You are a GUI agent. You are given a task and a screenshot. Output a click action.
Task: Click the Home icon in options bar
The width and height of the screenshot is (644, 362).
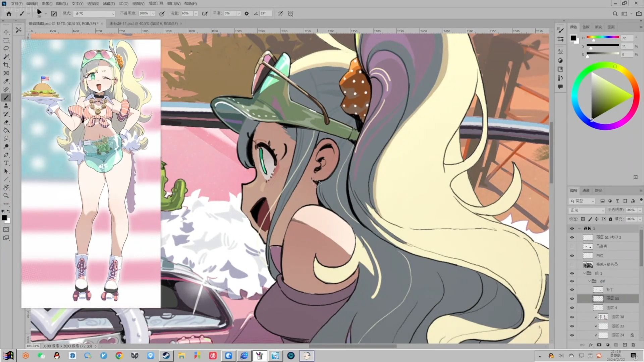click(9, 14)
